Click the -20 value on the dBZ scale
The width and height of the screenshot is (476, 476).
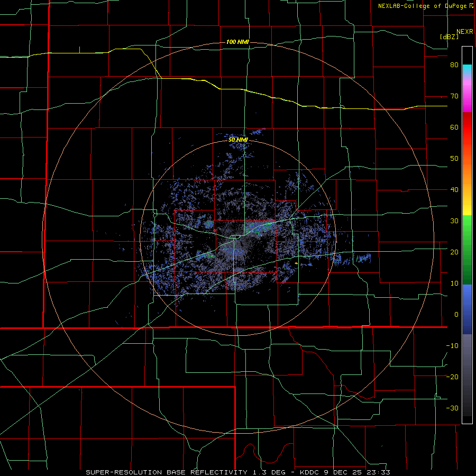452,377
